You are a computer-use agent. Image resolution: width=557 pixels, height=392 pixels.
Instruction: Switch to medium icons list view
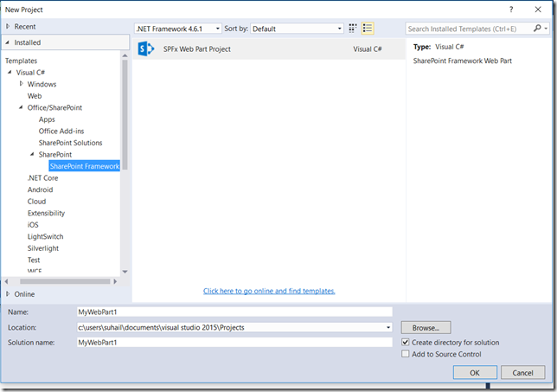click(x=368, y=29)
